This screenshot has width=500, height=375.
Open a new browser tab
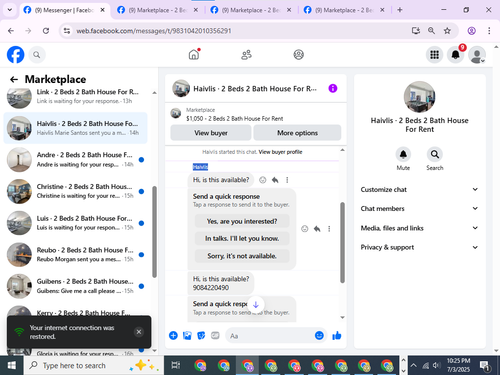(x=400, y=10)
